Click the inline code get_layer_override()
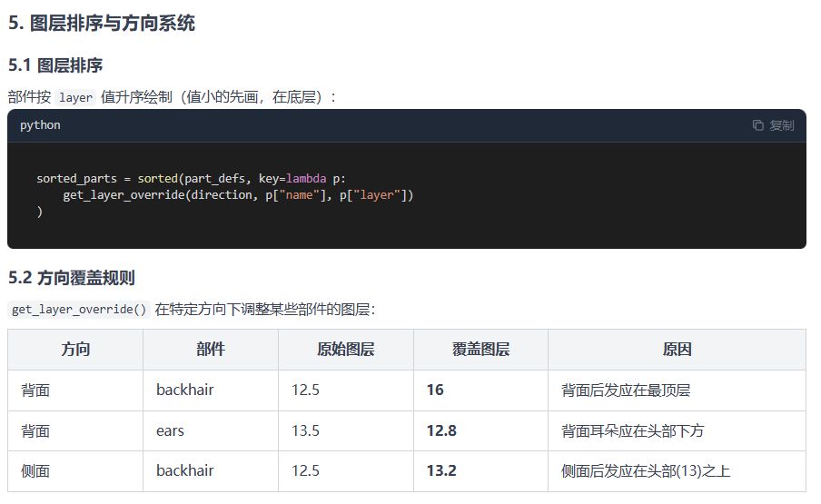This screenshot has width=821, height=504. [79, 310]
